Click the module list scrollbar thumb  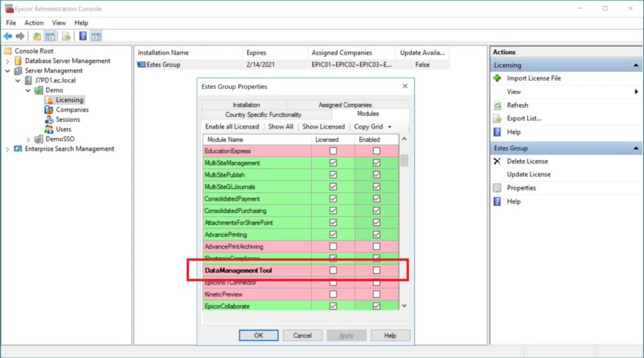pyautogui.click(x=404, y=160)
